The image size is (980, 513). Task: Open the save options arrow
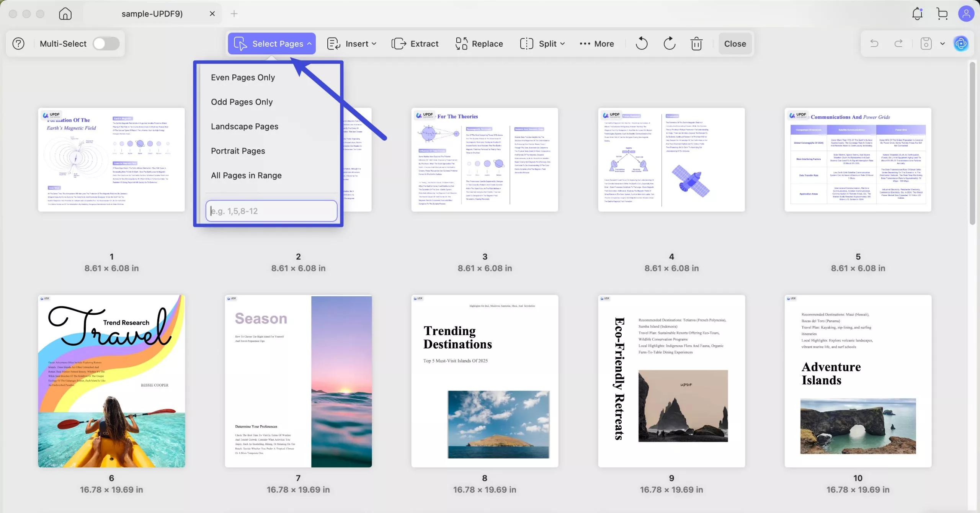coord(942,44)
